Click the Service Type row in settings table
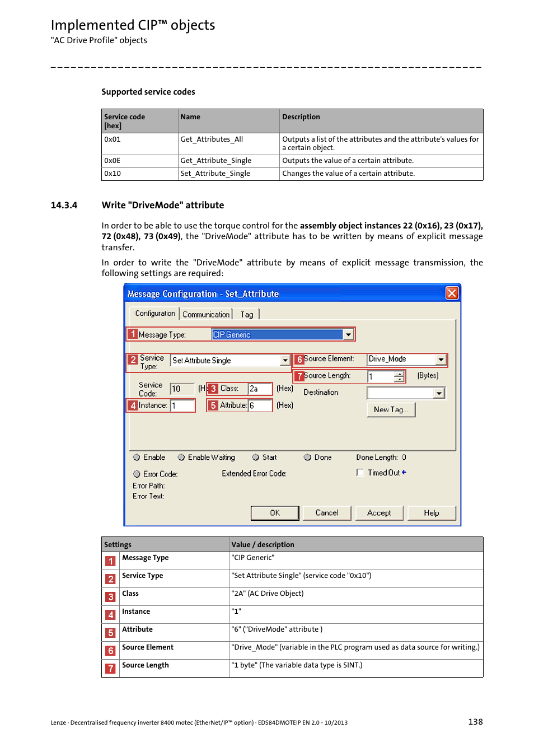This screenshot has width=534, height=756. click(292, 579)
